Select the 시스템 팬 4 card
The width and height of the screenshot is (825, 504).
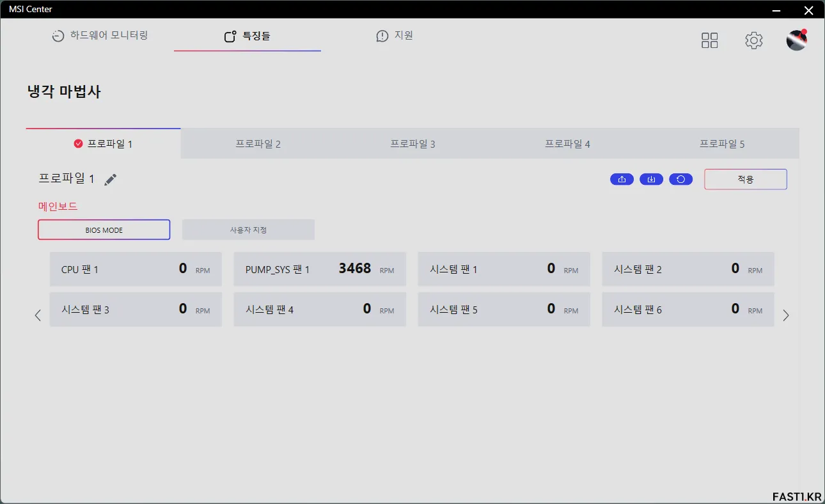pyautogui.click(x=320, y=310)
